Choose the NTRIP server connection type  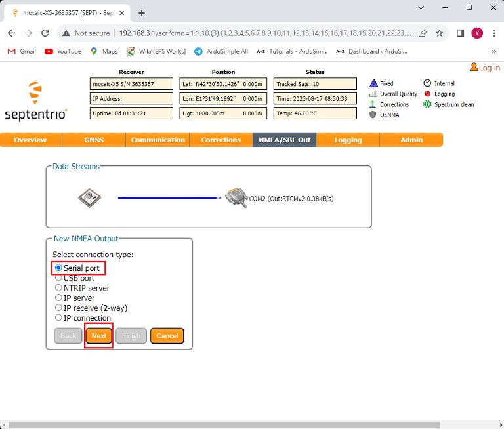58,288
